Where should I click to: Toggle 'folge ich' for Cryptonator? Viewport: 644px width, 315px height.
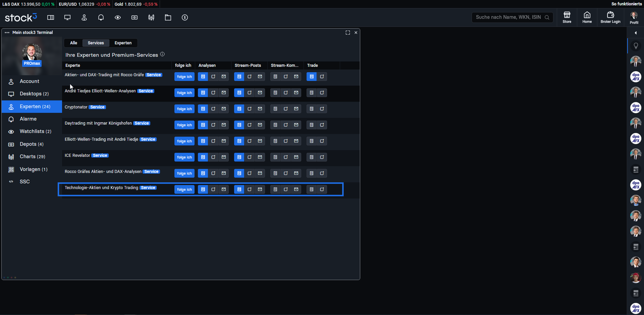click(x=184, y=109)
